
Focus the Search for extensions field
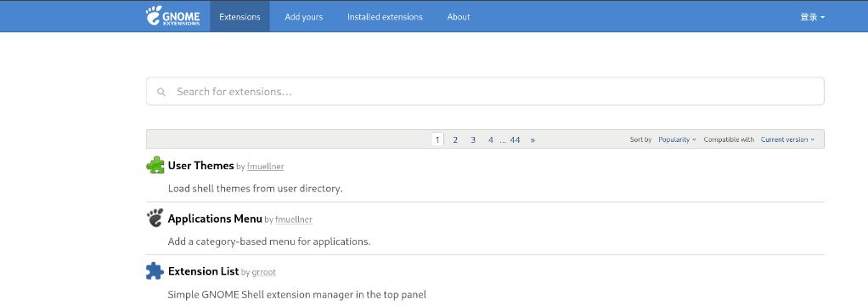(x=485, y=92)
